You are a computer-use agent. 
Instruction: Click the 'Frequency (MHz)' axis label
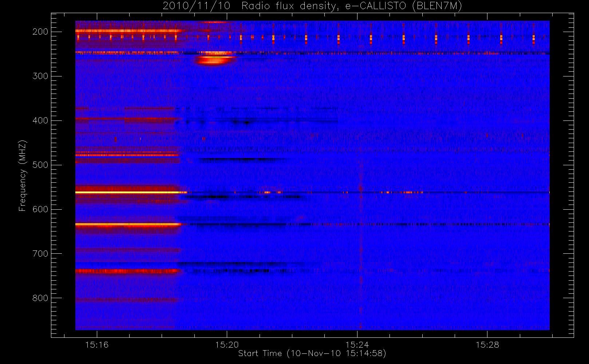(x=23, y=175)
